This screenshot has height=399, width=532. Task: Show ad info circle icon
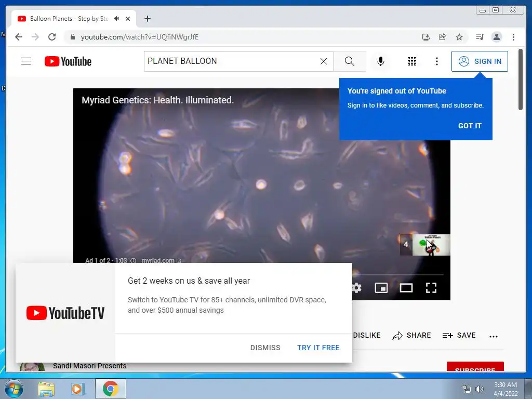coord(134,261)
